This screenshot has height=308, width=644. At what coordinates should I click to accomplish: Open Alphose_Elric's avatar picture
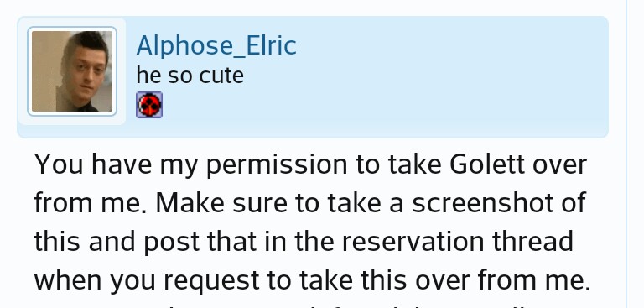[x=72, y=71]
